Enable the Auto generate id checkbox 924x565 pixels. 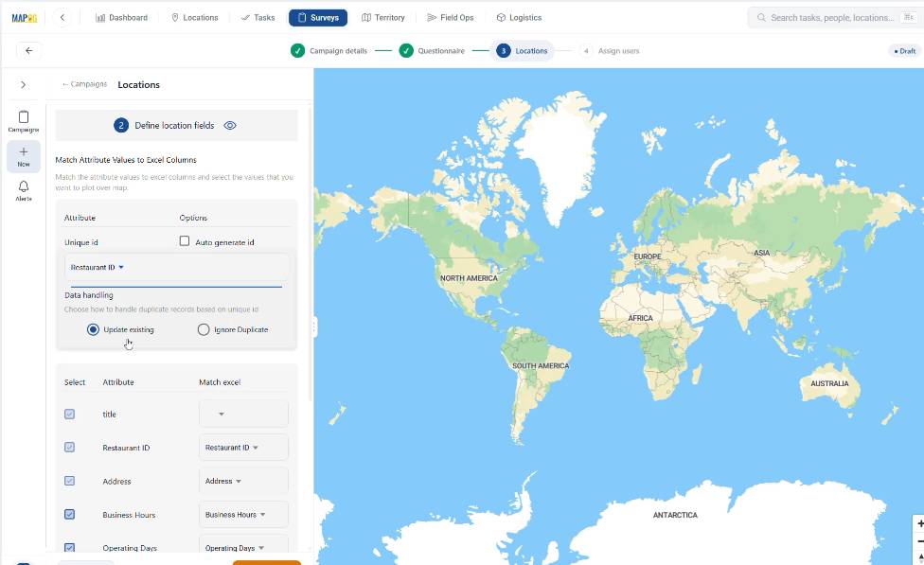[185, 241]
